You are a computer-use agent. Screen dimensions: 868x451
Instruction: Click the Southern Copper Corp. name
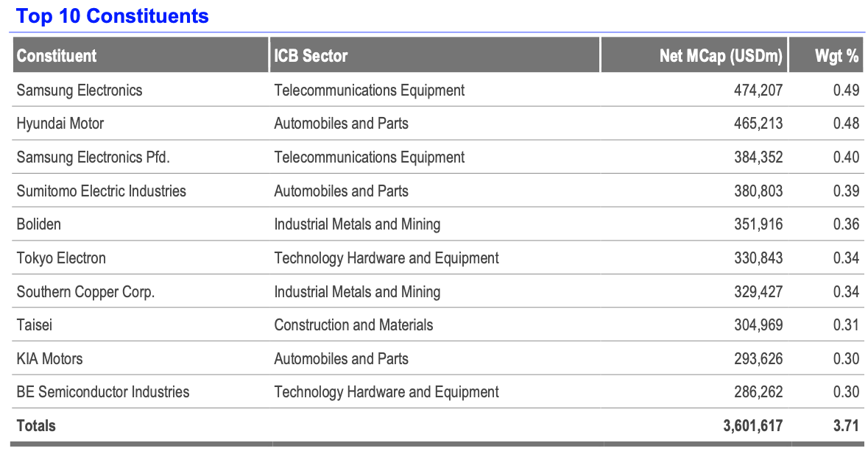pyautogui.click(x=85, y=292)
